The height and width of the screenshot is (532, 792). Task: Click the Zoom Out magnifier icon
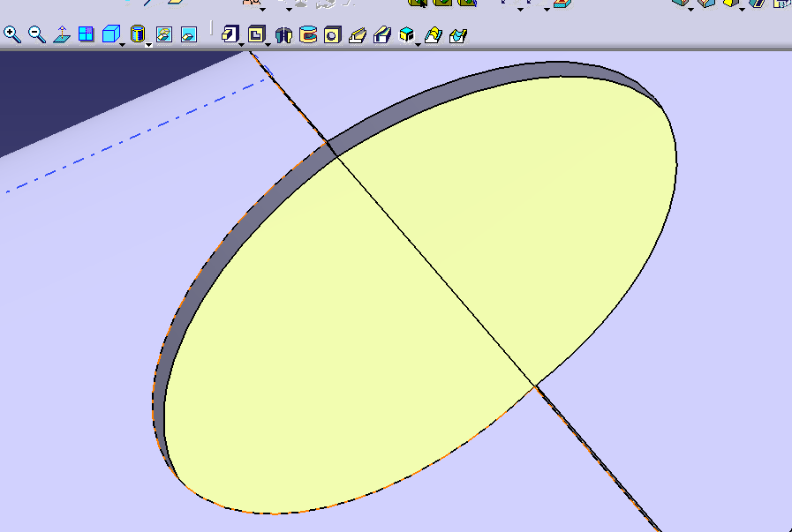click(37, 34)
